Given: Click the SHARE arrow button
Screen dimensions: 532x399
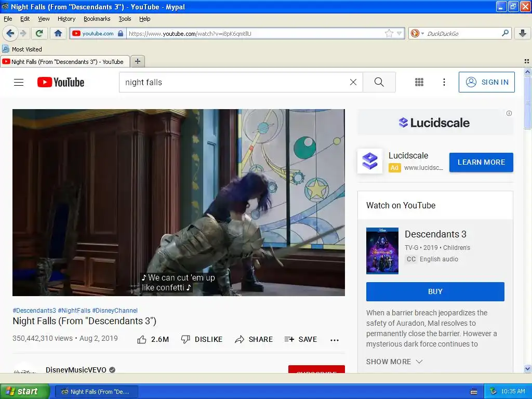Looking at the screenshot, I should coord(254,339).
